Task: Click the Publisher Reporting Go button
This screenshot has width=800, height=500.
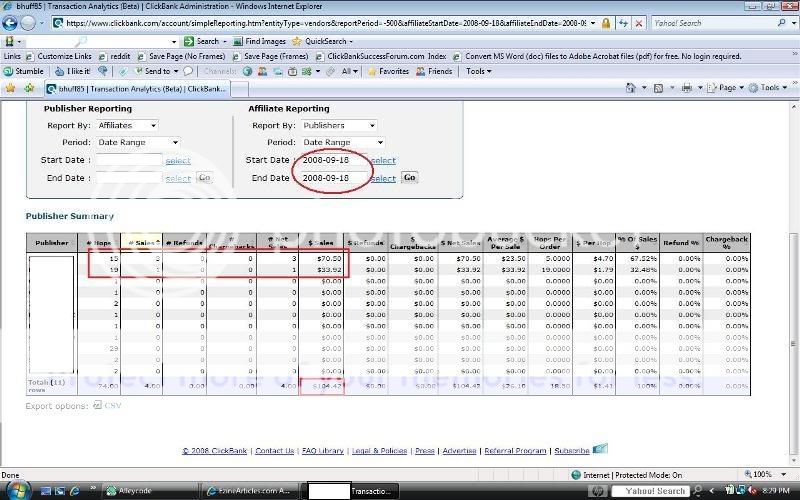Action: pos(204,178)
